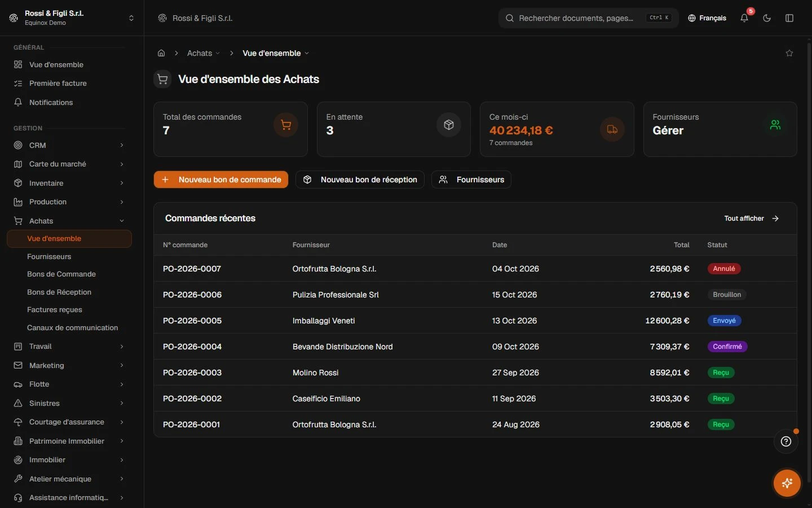Collapse the Achats sidebar section
The image size is (812, 508).
[x=69, y=221]
